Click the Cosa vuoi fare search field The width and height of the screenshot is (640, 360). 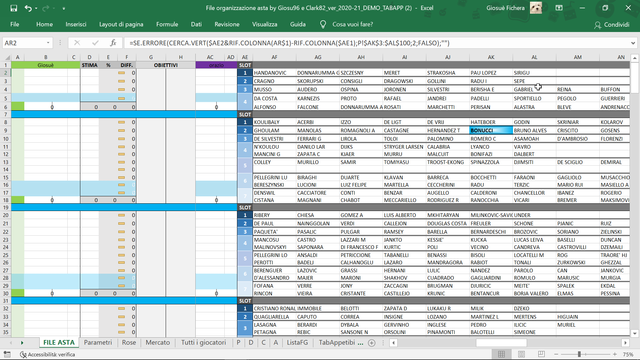coord(353,24)
